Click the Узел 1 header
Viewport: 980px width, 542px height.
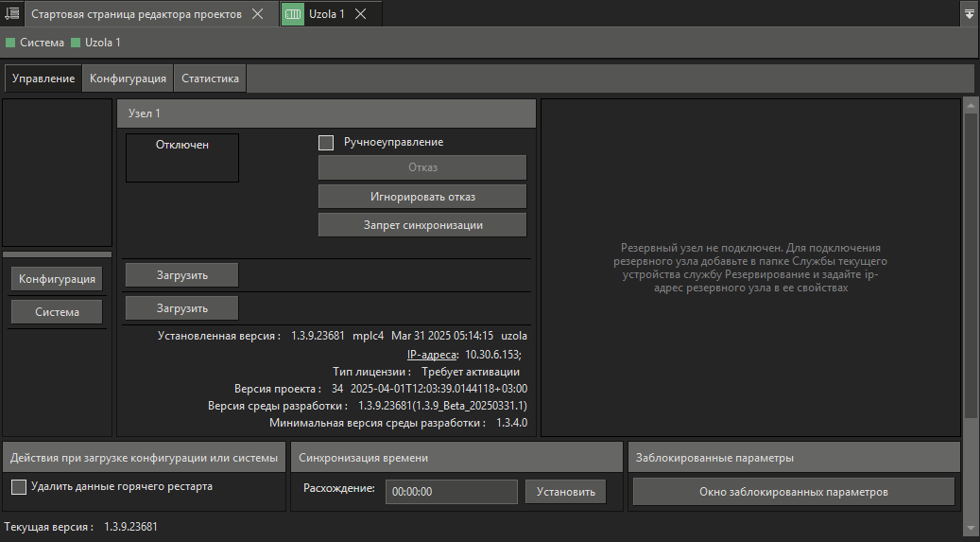point(326,114)
